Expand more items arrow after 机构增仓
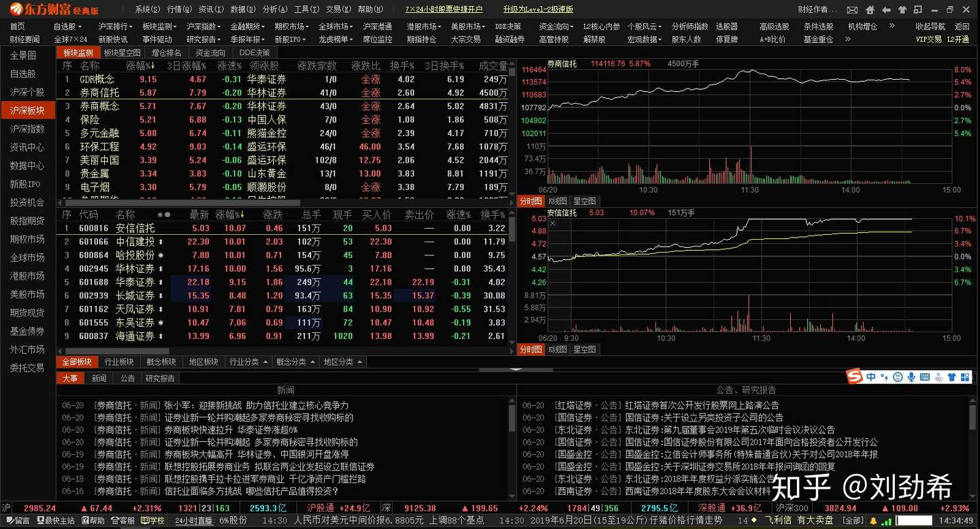This screenshot has height=529, width=980. 892,26
